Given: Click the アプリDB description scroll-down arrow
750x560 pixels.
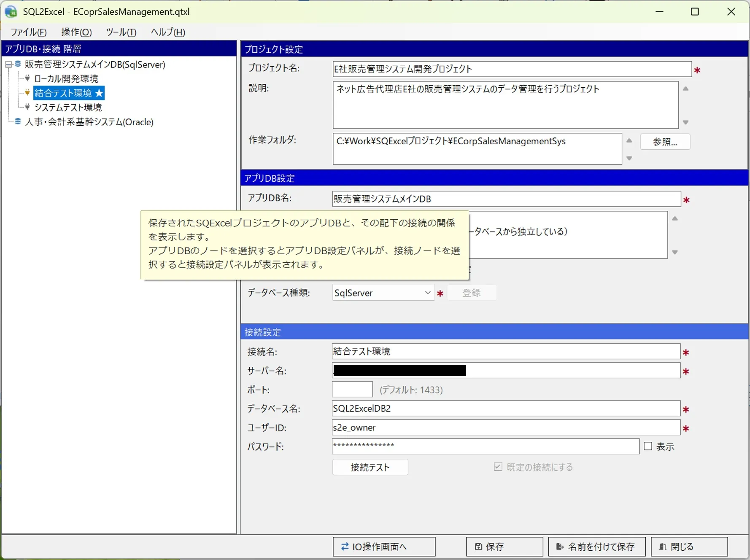Looking at the screenshot, I should pyautogui.click(x=675, y=252).
